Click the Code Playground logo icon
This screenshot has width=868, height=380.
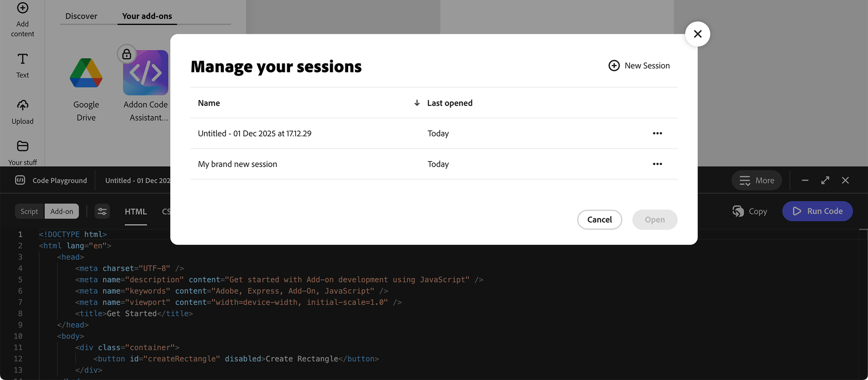20,180
